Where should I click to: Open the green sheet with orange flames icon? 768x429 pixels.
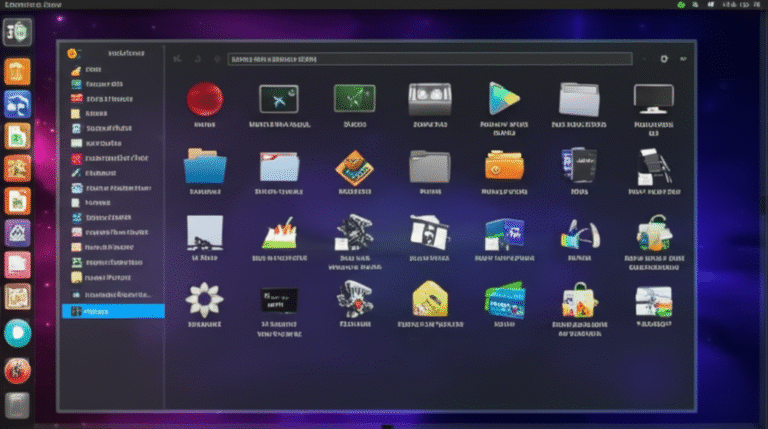click(x=279, y=233)
